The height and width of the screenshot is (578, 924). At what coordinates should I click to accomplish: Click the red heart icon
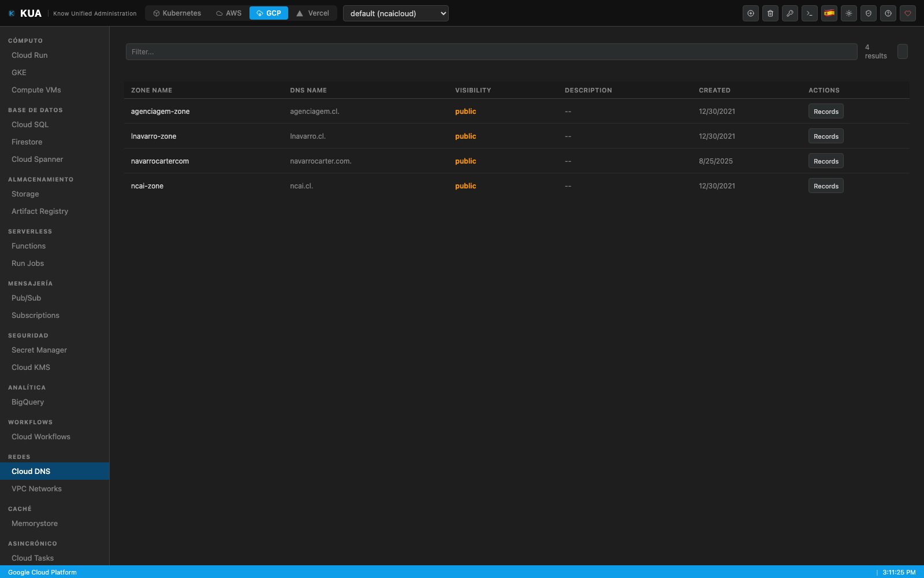[908, 13]
